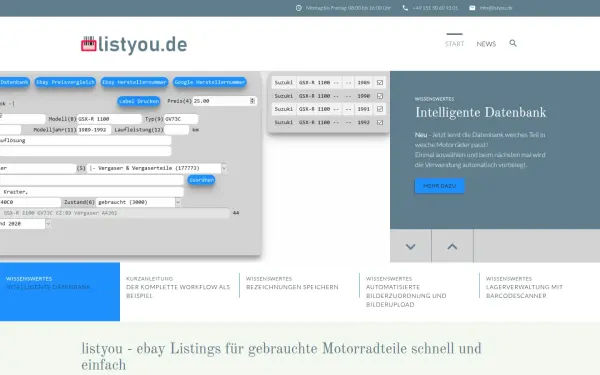Click the Intelligente Datenbank heading
Screen dimensions: 600x375
tap(481, 112)
